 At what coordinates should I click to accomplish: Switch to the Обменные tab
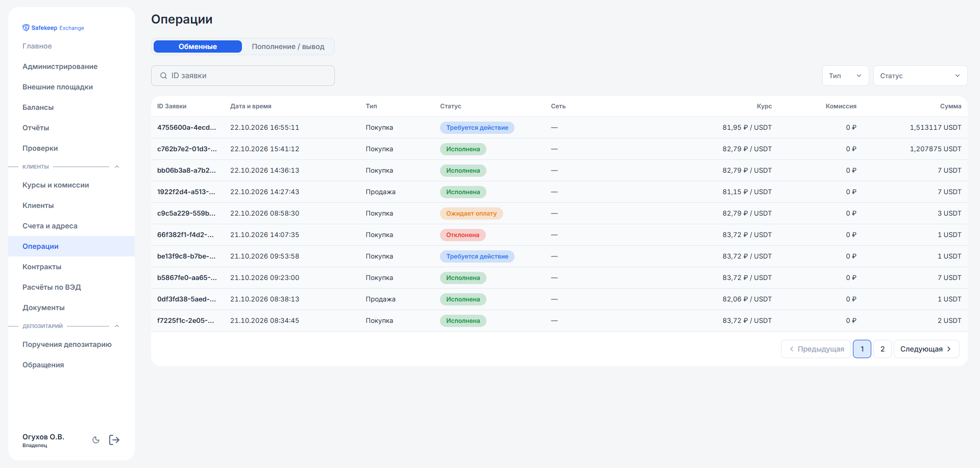pyautogui.click(x=198, y=46)
